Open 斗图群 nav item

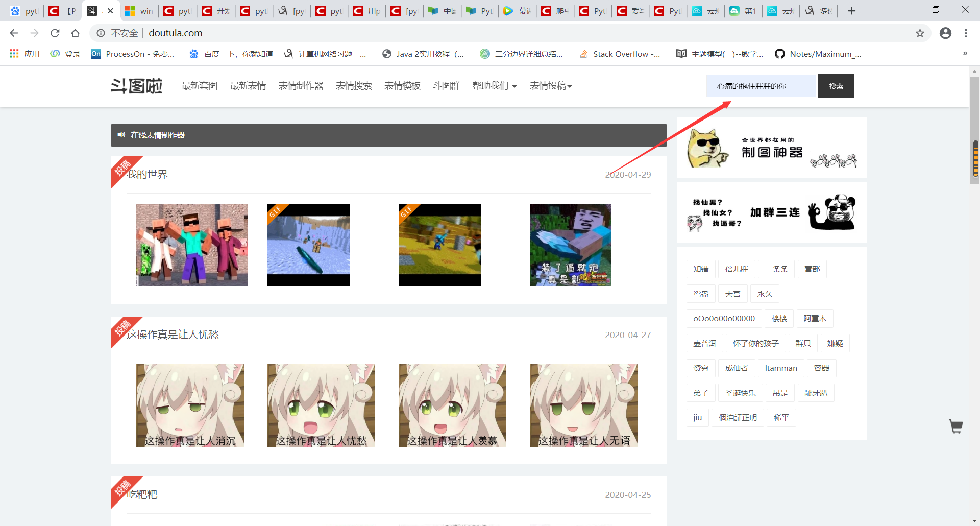point(447,86)
